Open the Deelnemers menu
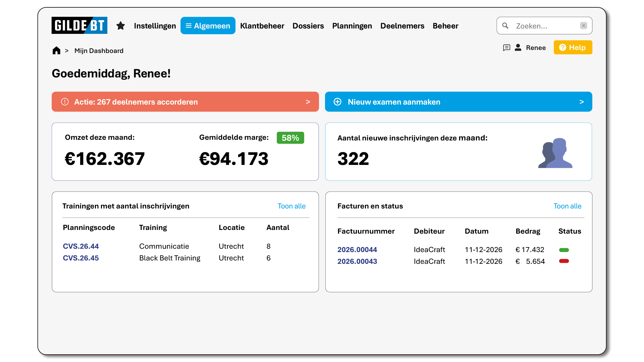The width and height of the screenshot is (644, 362). [402, 26]
